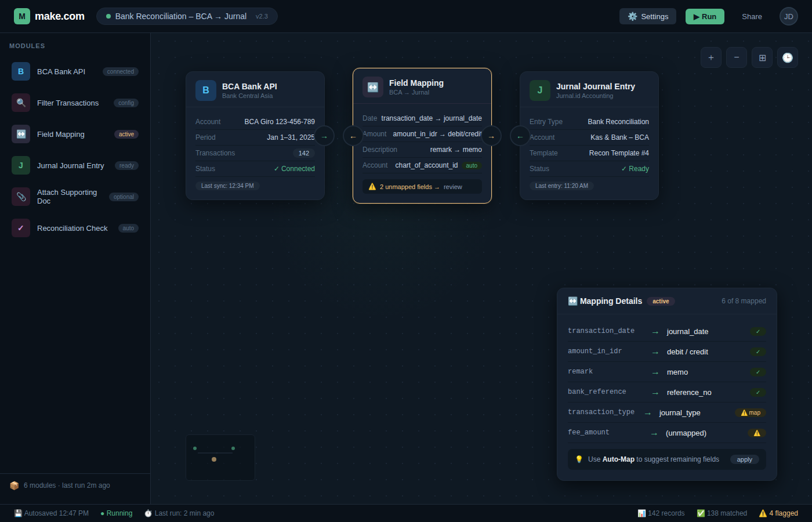Click the blue B icon in sidebar BCA Bank API
812x522 pixels.
pyautogui.click(x=21, y=71)
